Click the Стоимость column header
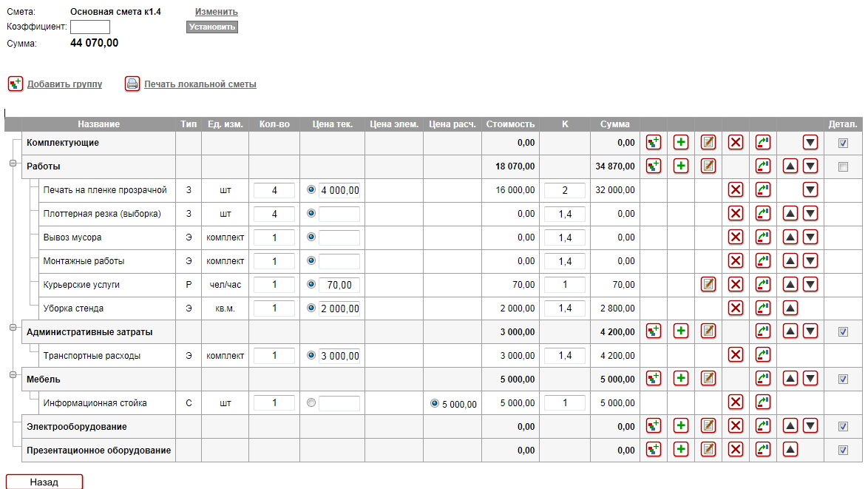 tap(510, 124)
